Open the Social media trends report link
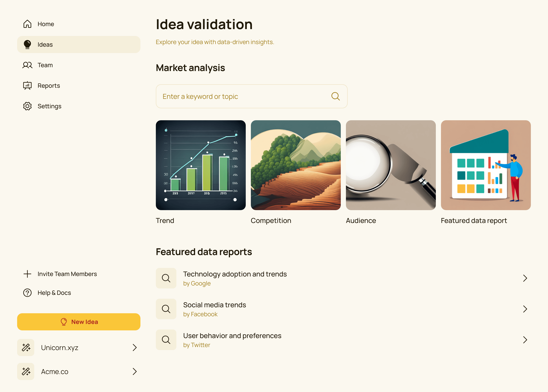 point(214,305)
